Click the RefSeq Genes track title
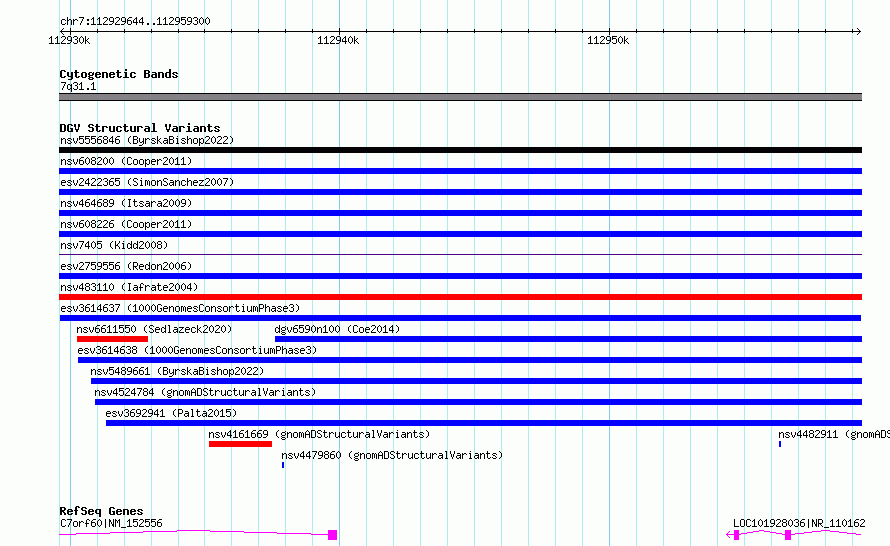 tap(101, 511)
